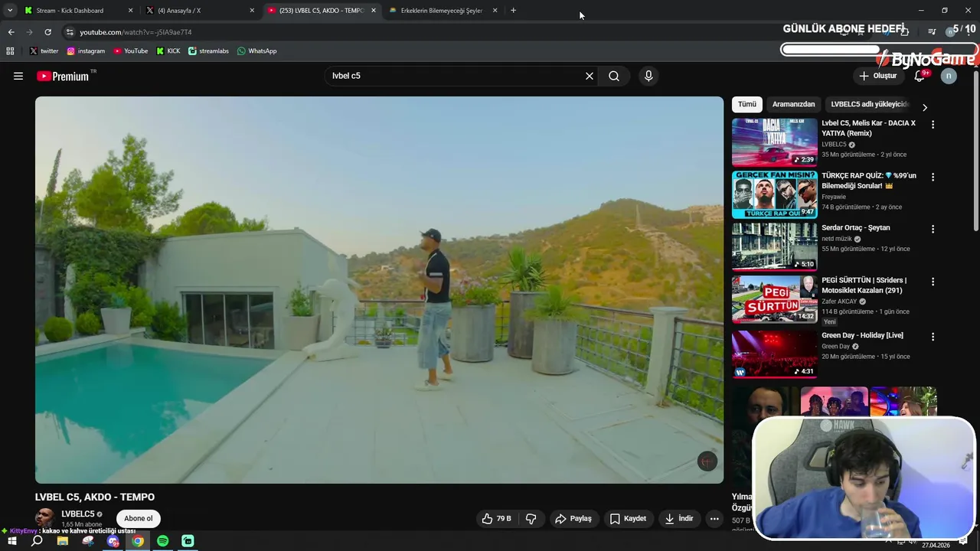Open the streamlabs bookmark
This screenshot has height=551, width=980.
208,51
